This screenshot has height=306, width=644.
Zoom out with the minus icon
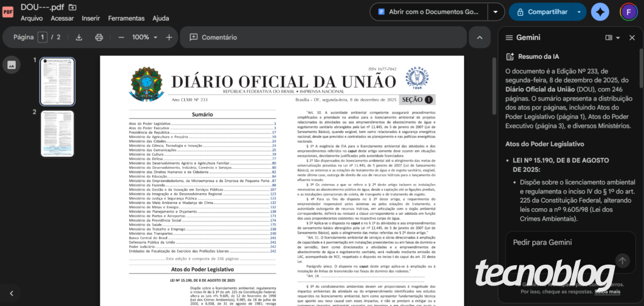(x=121, y=37)
